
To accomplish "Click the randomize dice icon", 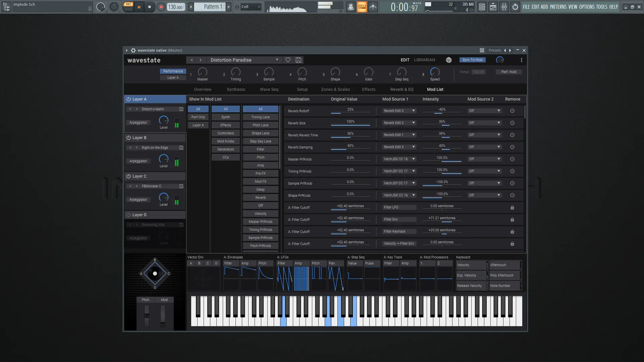I will [x=448, y=60].
